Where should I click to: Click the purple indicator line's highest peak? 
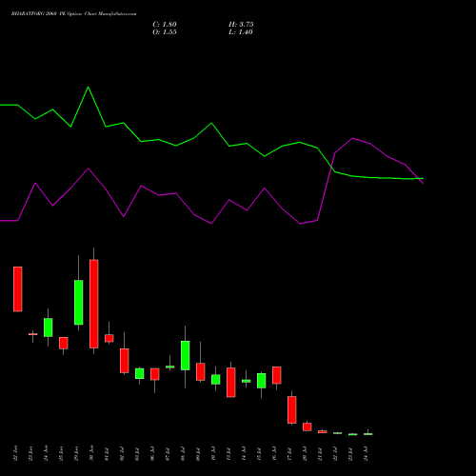tap(353, 138)
